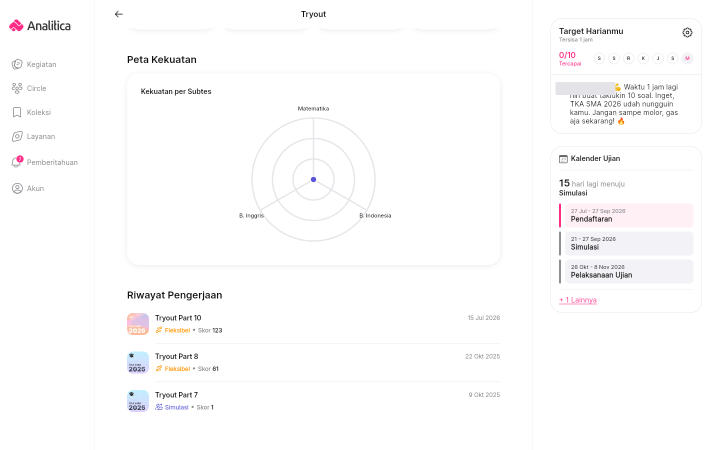
Task: Open Pemberitahuan bell with badge
Action: click(x=45, y=162)
